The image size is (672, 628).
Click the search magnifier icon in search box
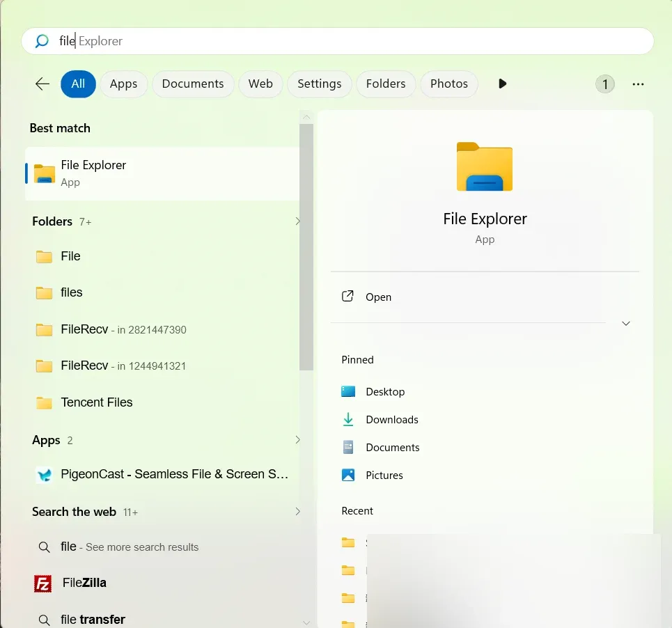[42, 41]
